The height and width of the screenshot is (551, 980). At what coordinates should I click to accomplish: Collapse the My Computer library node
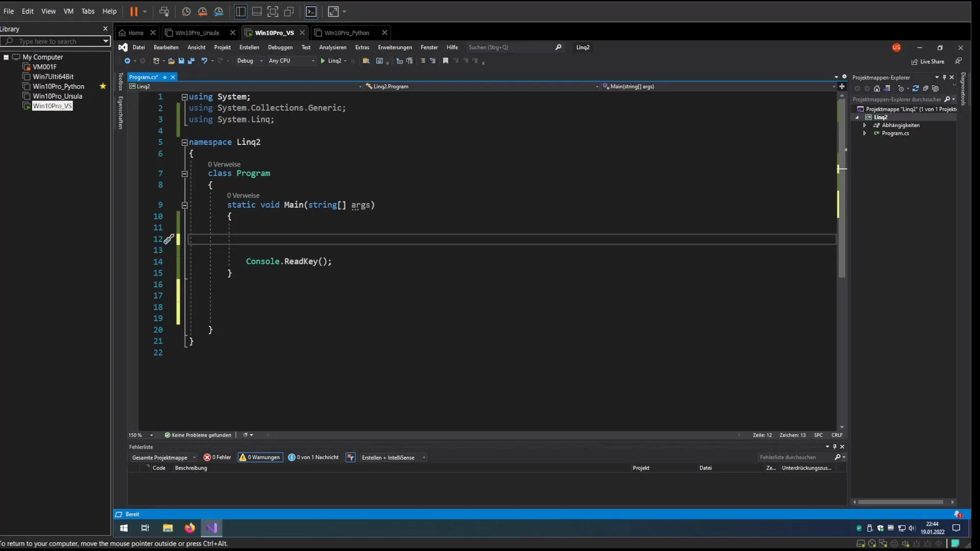click(6, 57)
